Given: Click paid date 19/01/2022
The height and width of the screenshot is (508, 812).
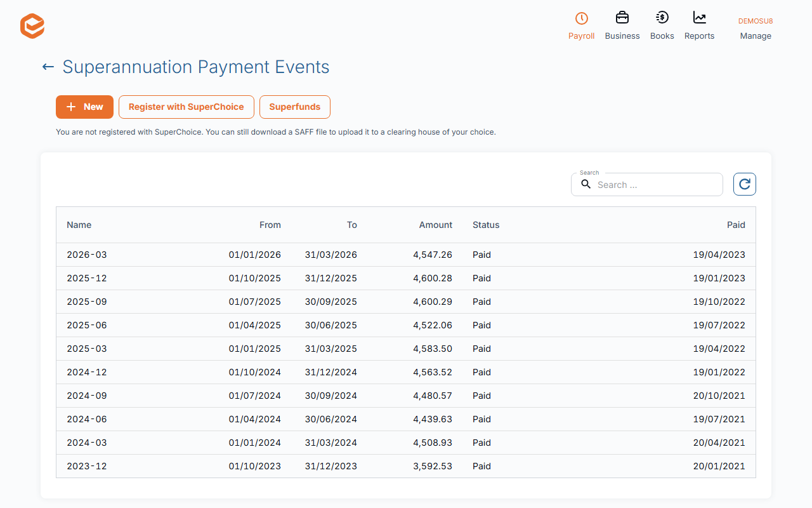Looking at the screenshot, I should (719, 372).
